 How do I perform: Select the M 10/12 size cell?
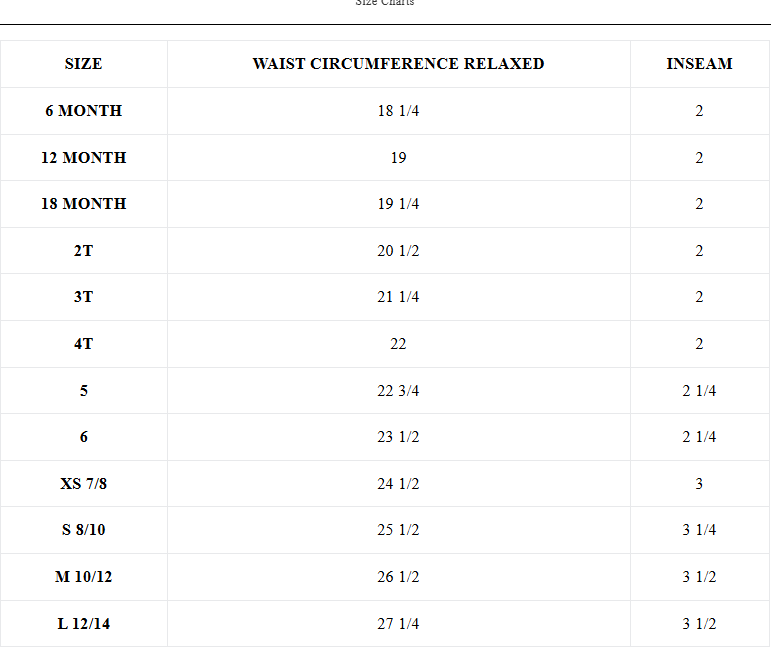pyautogui.click(x=84, y=576)
